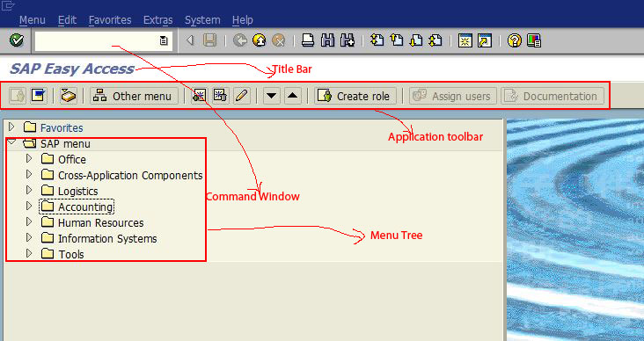Expand the Human Resources folder
This screenshot has height=341, width=644.
pos(29,221)
